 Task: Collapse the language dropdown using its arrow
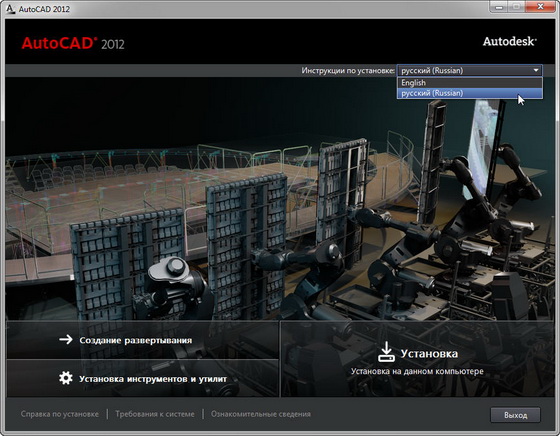tap(536, 70)
